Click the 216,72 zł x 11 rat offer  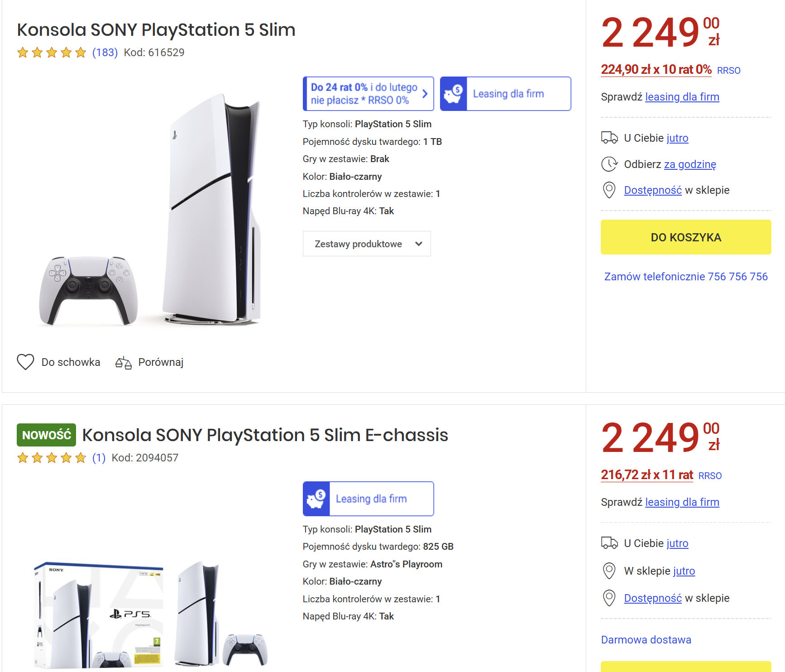[x=646, y=475]
